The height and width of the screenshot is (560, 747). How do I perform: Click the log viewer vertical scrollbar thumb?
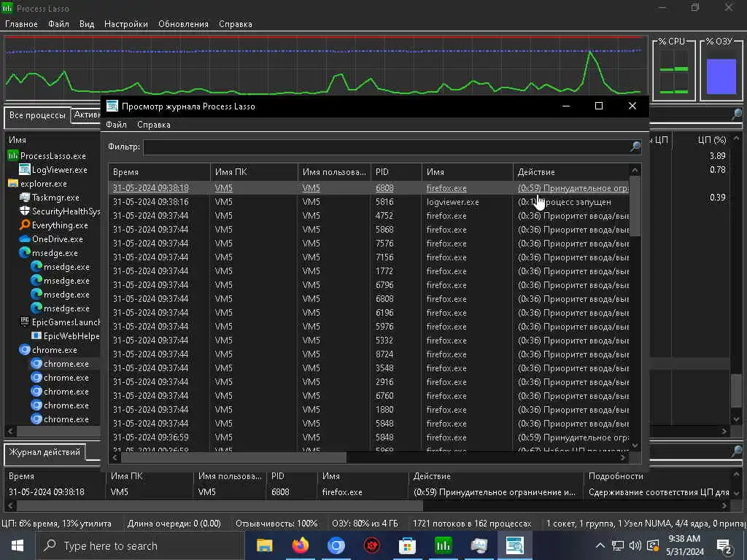tap(635, 206)
